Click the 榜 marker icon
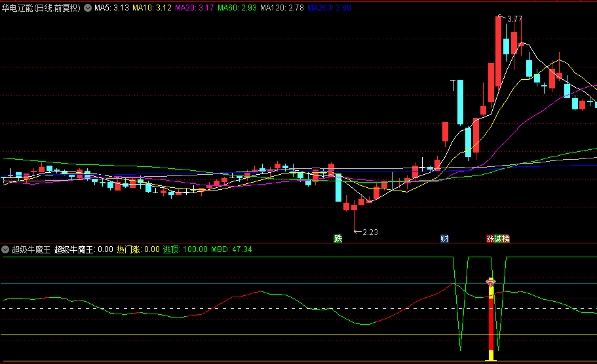 click(x=505, y=239)
